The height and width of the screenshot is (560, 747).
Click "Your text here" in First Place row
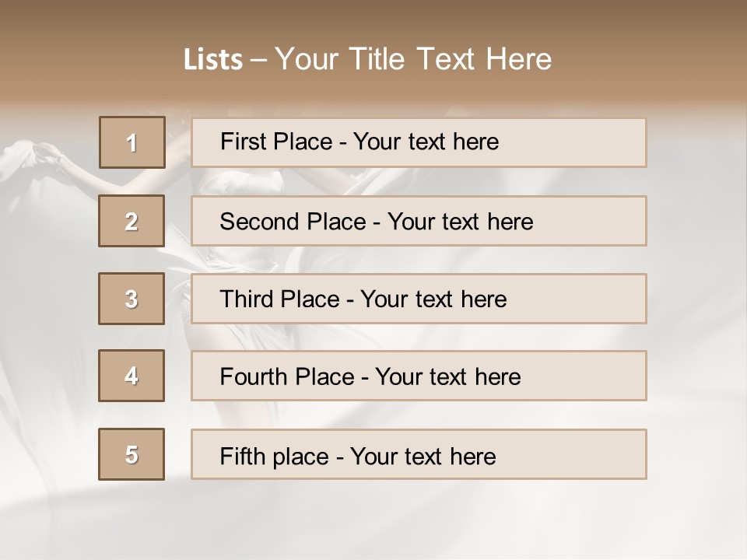point(426,142)
